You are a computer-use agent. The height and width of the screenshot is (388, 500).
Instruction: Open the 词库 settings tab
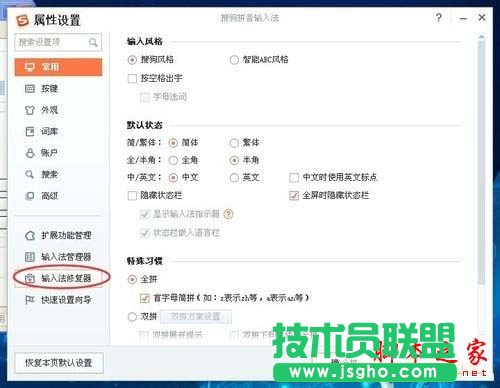pyautogui.click(x=58, y=131)
